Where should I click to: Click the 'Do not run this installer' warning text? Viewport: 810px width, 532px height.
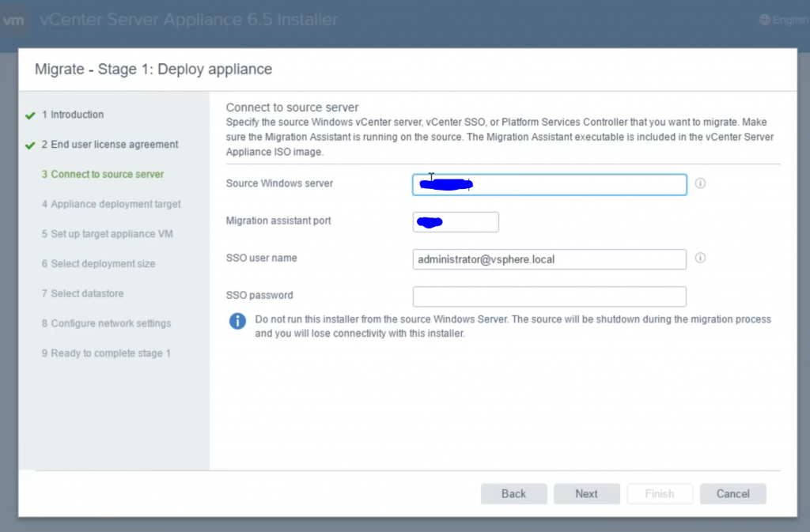tap(513, 326)
